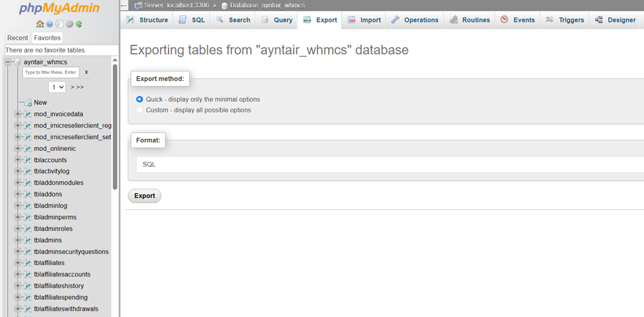Click the collapse navigation arrow beside Server

pos(124,5)
